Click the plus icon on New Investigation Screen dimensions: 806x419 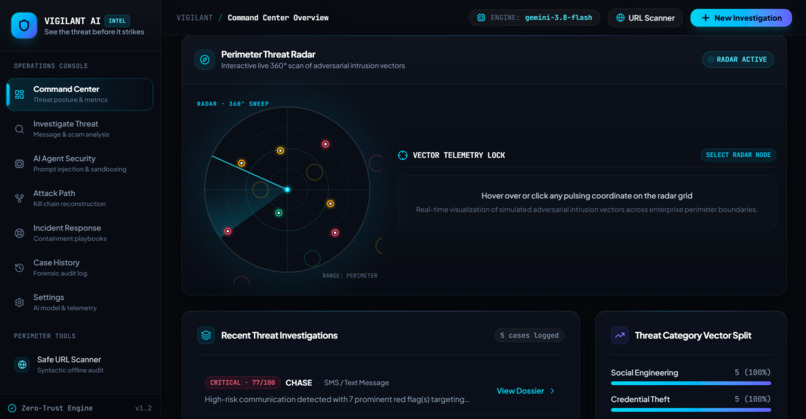pos(705,18)
